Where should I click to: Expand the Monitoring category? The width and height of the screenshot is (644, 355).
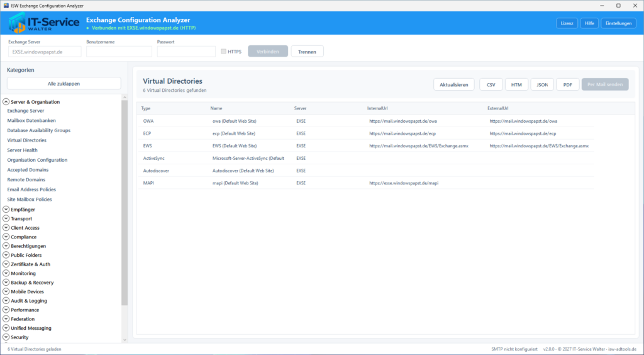click(x=6, y=273)
